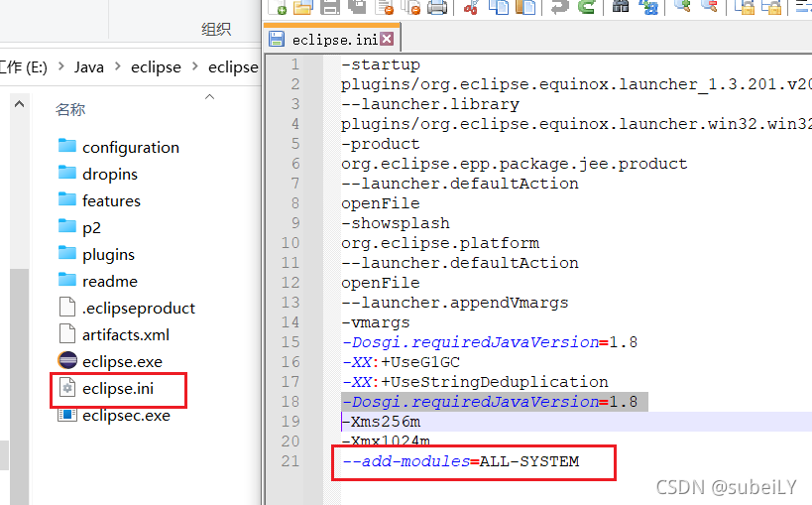This screenshot has width=812, height=505.
Task: Select the dropins folder
Action: (110, 175)
